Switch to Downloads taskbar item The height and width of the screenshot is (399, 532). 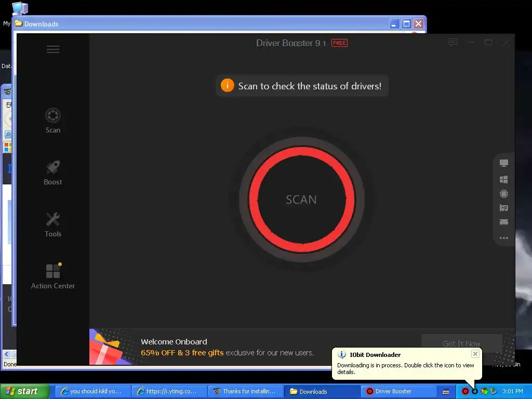[322, 391]
